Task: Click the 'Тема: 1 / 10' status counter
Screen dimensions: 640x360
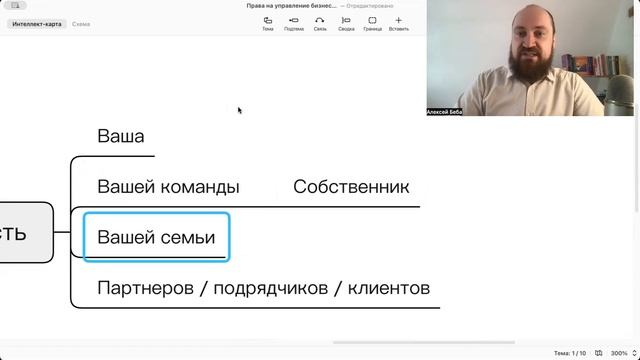Action: pos(570,353)
